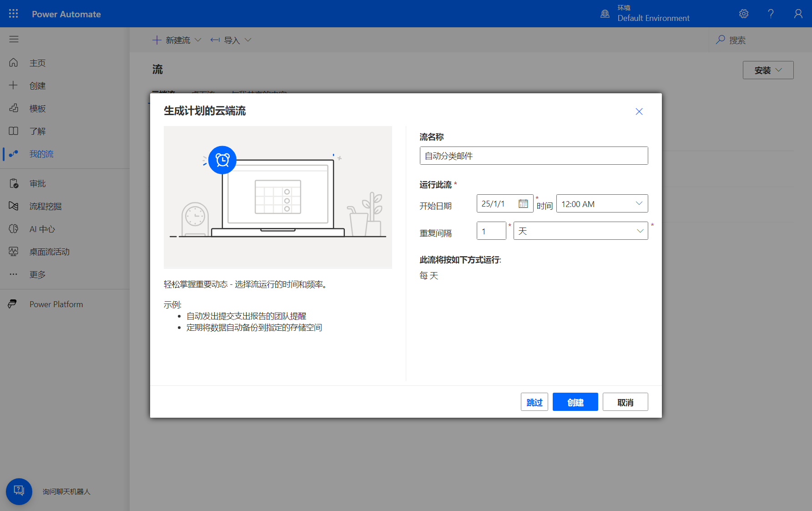Click the blue 创建 button
812x511 pixels.
[575, 402]
